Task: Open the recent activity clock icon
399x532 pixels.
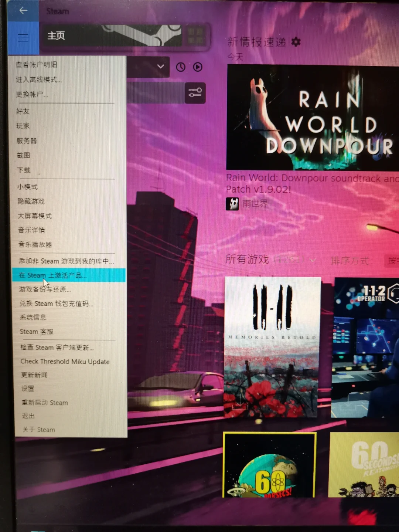Action: click(x=181, y=67)
